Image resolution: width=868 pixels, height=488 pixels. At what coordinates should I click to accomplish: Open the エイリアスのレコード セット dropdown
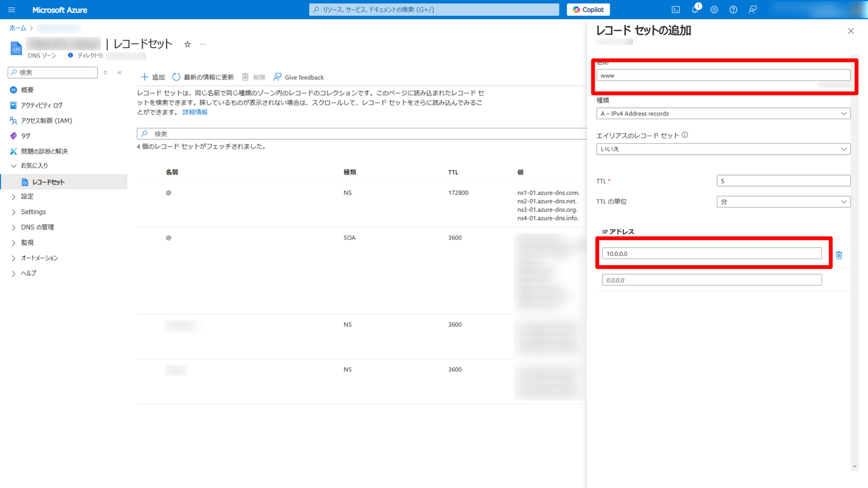[x=723, y=149]
